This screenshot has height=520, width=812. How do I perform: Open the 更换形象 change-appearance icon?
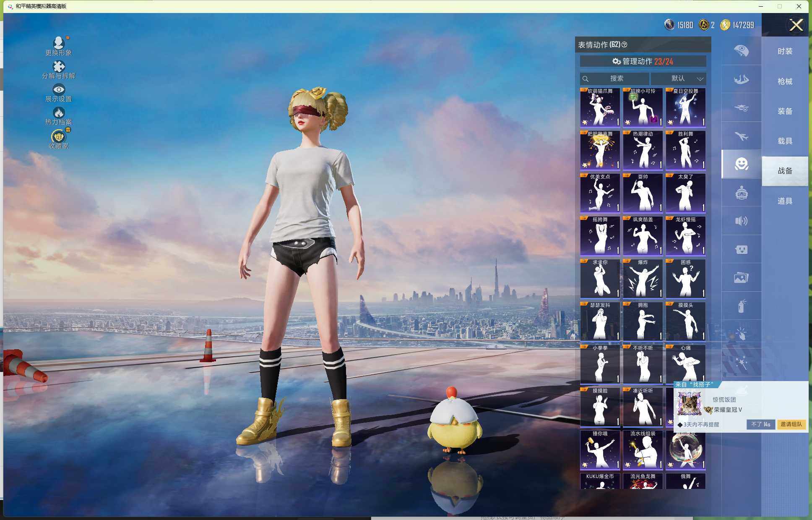(58, 43)
